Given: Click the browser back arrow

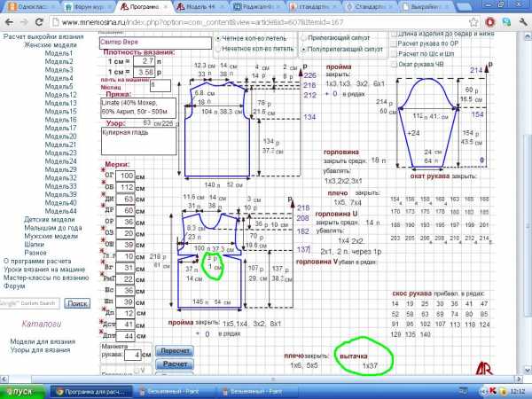Looking at the screenshot, I should (9, 20).
